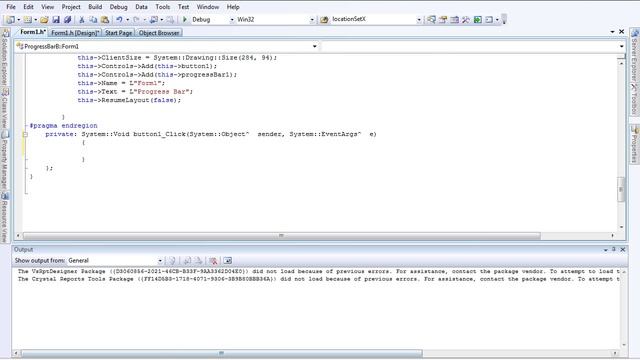Open the Object Browser toolbar icon
Viewport: 640px width, 360px height.
click(454, 20)
